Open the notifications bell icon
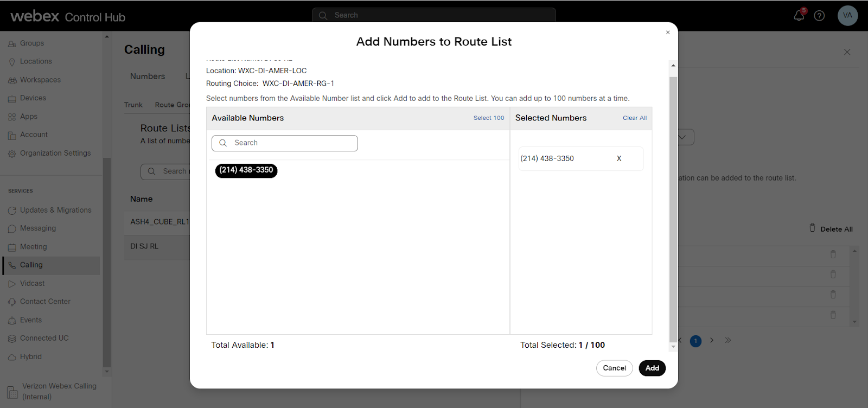 click(x=799, y=16)
